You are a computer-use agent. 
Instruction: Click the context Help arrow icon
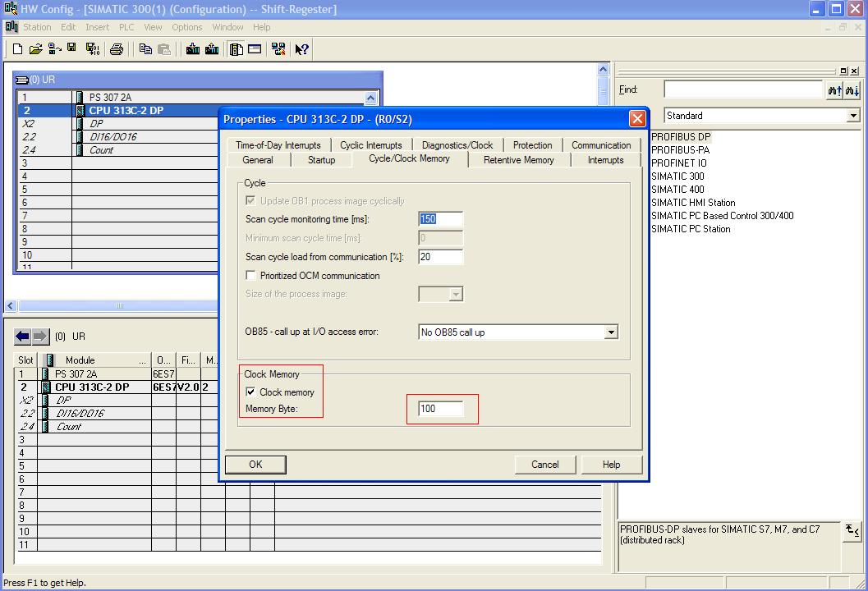(301, 49)
